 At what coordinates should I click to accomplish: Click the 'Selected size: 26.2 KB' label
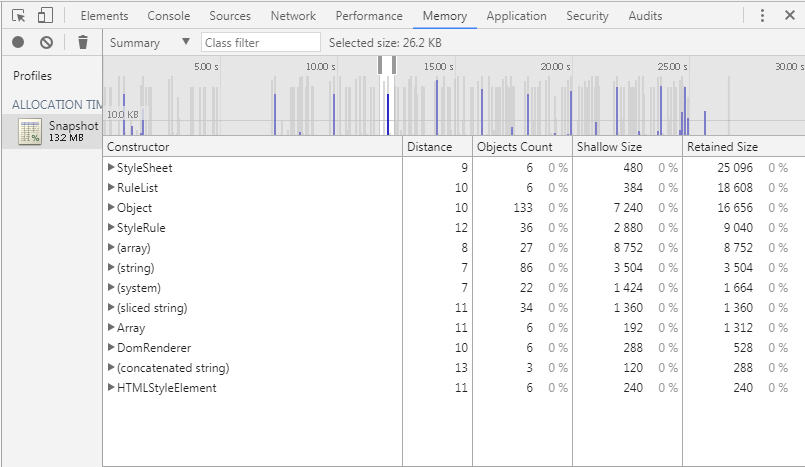coord(385,43)
